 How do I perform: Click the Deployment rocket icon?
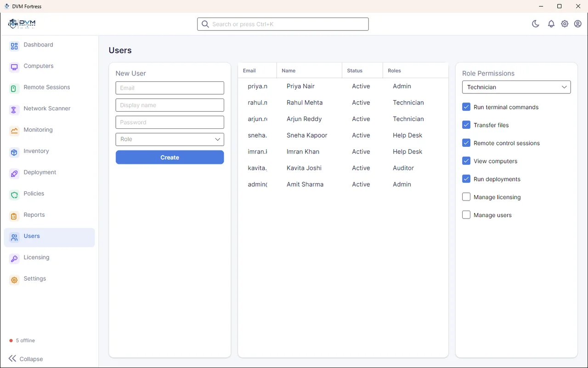pyautogui.click(x=14, y=173)
